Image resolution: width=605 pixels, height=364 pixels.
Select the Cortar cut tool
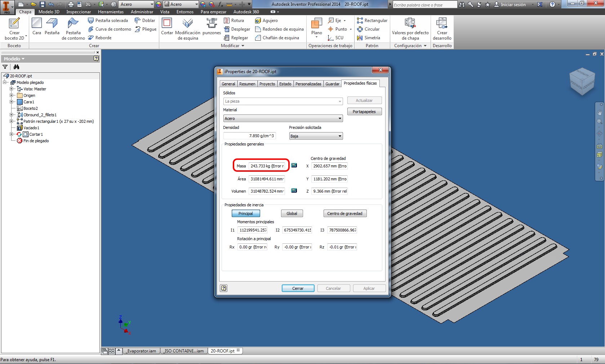[167, 26]
